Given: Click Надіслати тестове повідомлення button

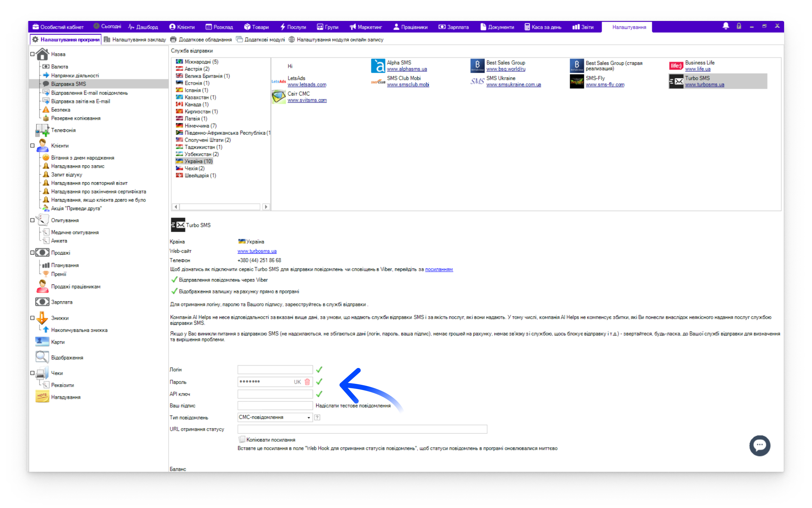Looking at the screenshot, I should point(353,405).
